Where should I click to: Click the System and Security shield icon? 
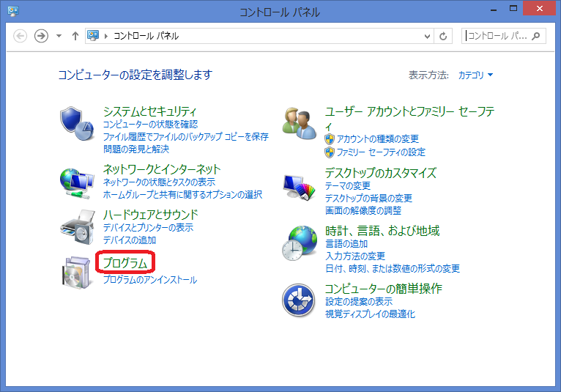[x=77, y=124]
